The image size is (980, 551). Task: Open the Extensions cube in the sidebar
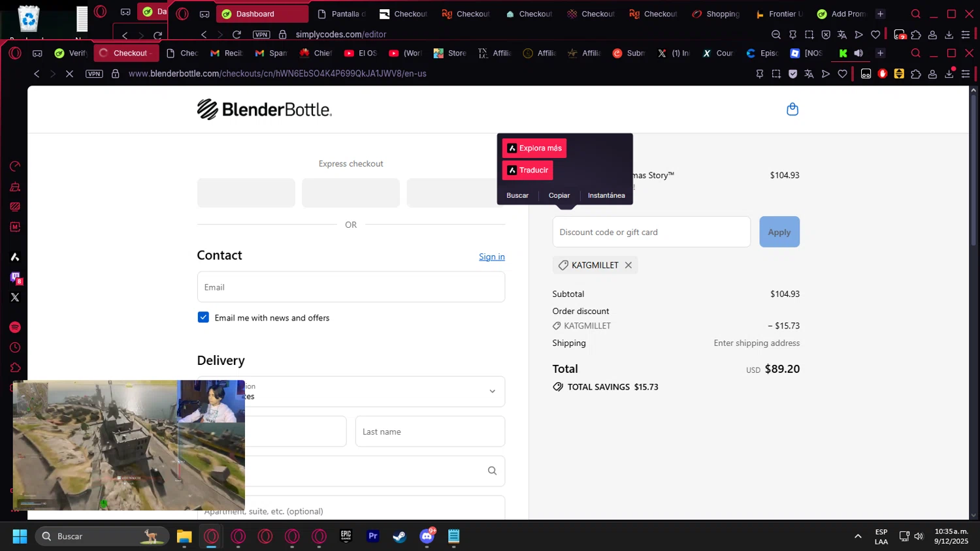(15, 368)
